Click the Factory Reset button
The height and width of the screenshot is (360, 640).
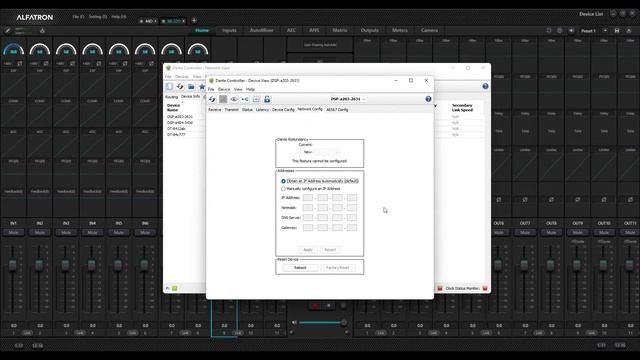(x=338, y=268)
